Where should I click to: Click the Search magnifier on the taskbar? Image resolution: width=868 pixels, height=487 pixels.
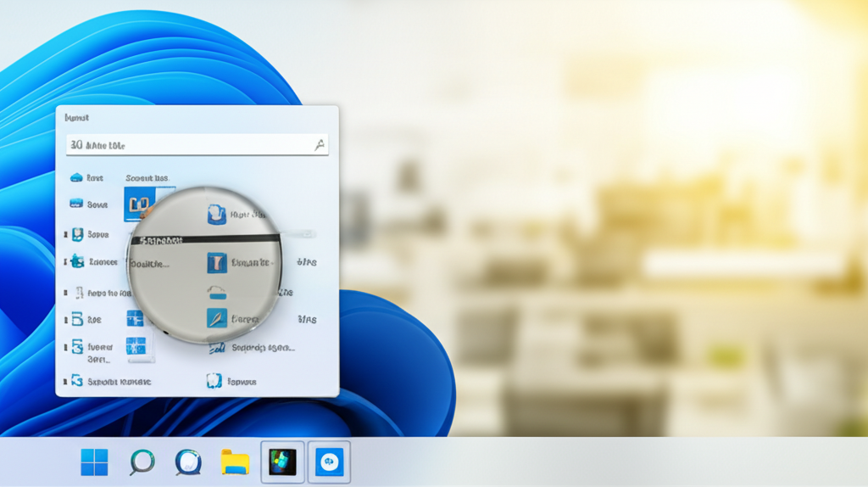[142, 462]
